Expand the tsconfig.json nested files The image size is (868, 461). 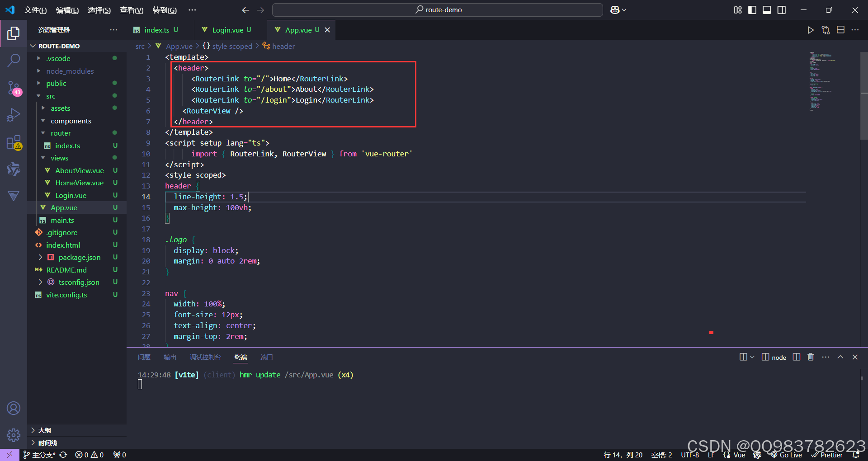pos(40,282)
